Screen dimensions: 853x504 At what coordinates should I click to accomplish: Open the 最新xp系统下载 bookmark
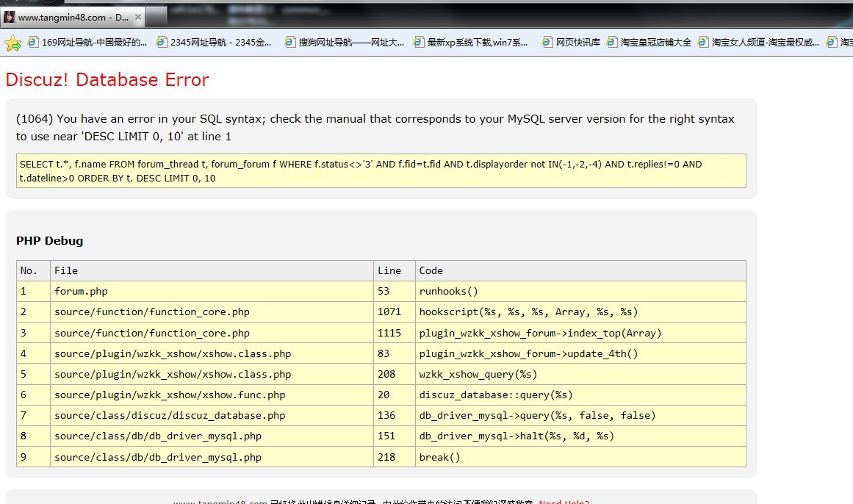click(x=470, y=42)
